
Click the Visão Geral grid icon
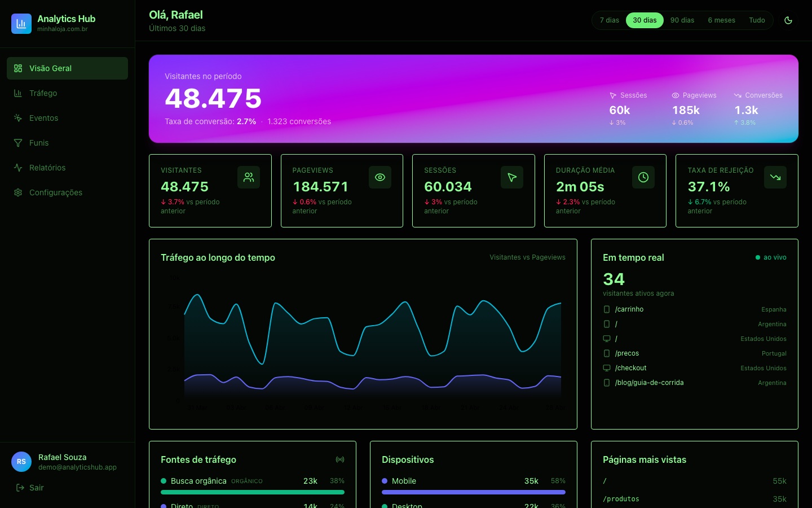(18, 68)
